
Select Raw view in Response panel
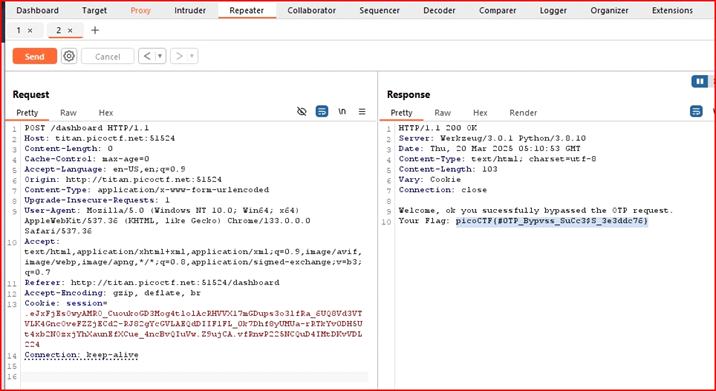442,112
